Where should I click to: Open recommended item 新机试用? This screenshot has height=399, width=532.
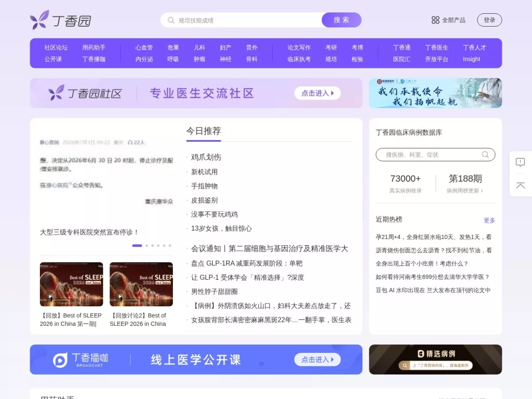pyautogui.click(x=204, y=172)
